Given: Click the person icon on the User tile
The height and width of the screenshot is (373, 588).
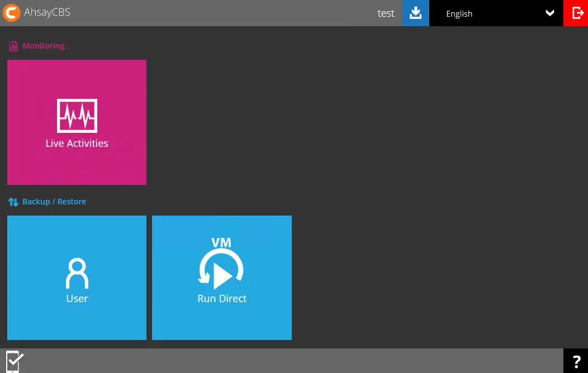Looking at the screenshot, I should pyautogui.click(x=77, y=273).
